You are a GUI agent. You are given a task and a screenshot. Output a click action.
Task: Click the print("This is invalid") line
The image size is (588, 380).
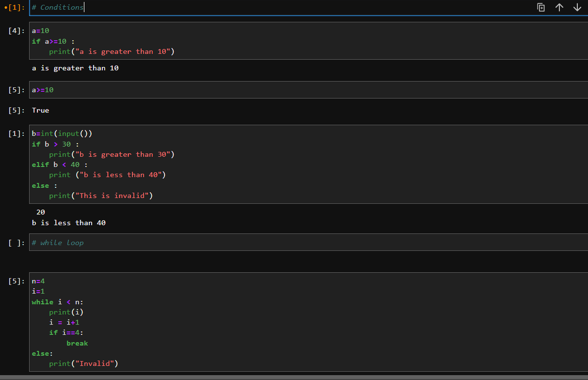click(101, 196)
